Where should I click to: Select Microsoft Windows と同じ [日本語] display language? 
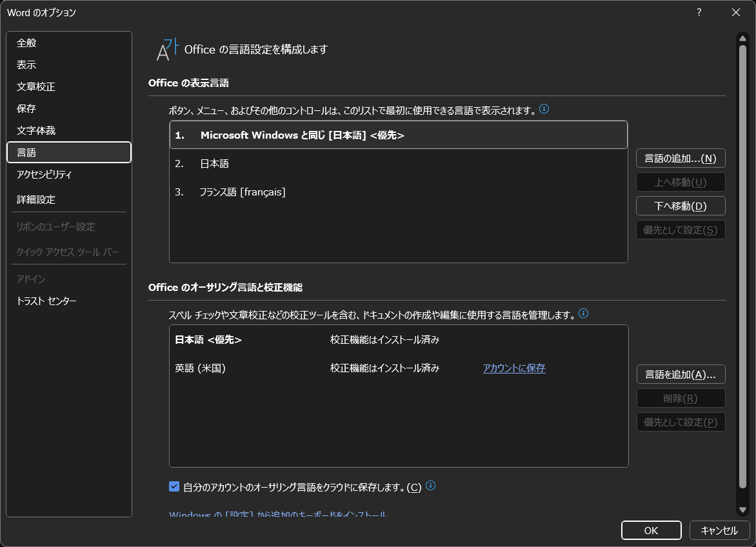(x=398, y=135)
